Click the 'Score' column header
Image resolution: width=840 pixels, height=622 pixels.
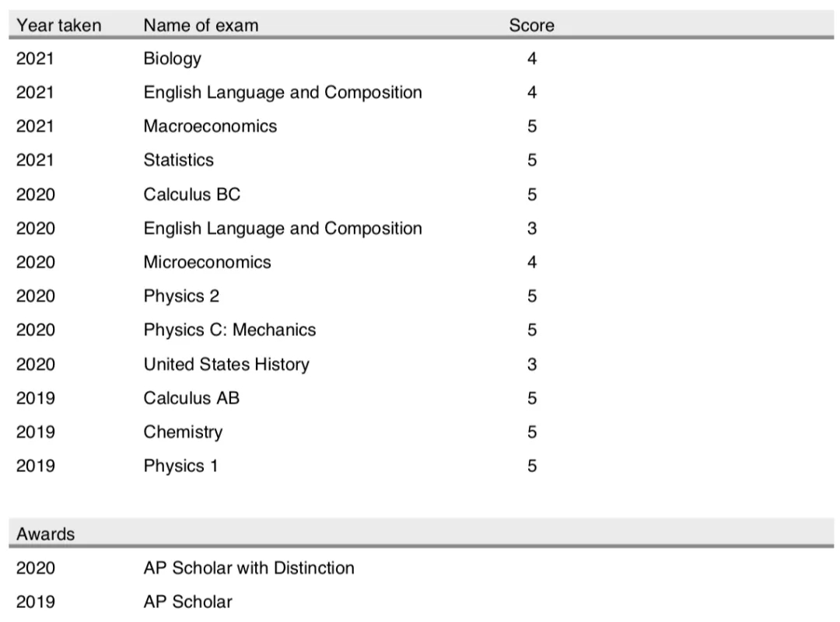531,25
